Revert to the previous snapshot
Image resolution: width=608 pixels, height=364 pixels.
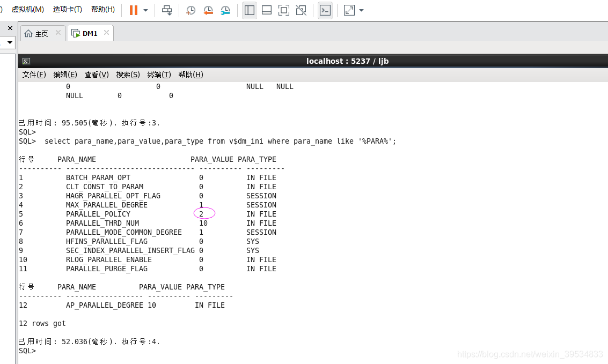tap(208, 11)
